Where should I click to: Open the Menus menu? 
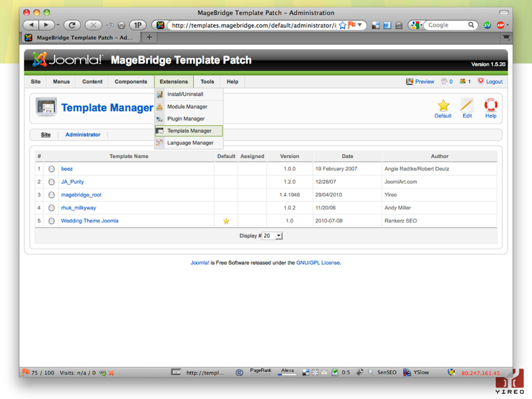click(62, 82)
